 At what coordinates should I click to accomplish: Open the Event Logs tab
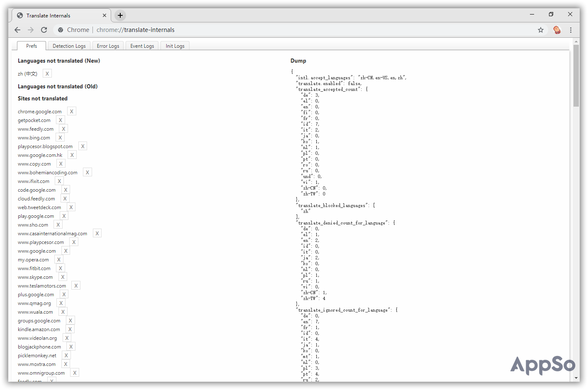click(142, 46)
